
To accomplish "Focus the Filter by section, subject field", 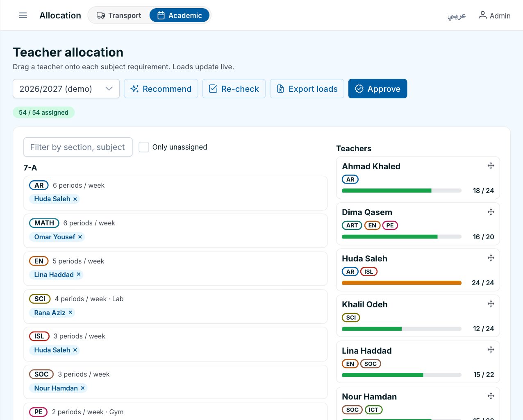I will tap(78, 147).
